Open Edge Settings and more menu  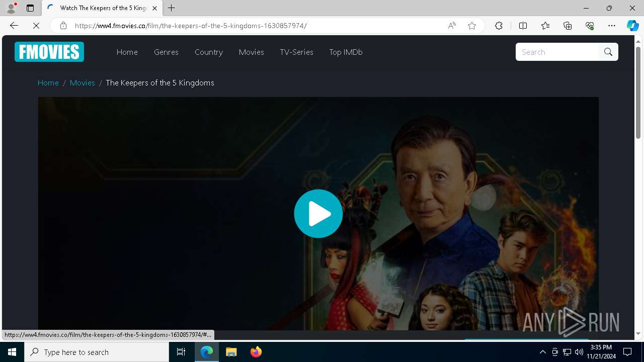pos(612,26)
